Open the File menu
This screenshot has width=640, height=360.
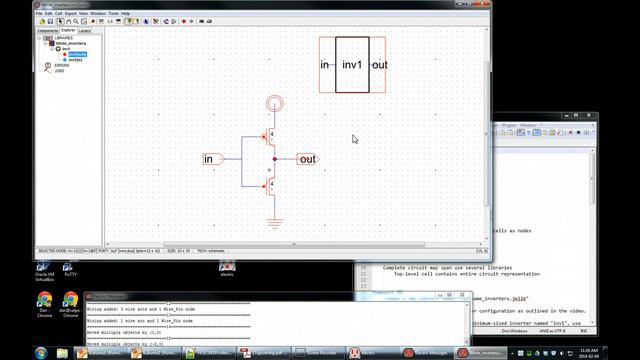(x=39, y=13)
